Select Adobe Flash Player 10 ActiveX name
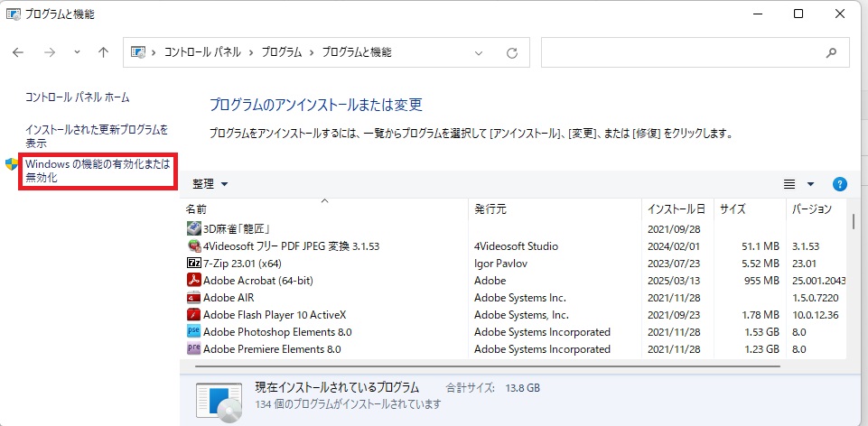868x426 pixels. point(275,315)
